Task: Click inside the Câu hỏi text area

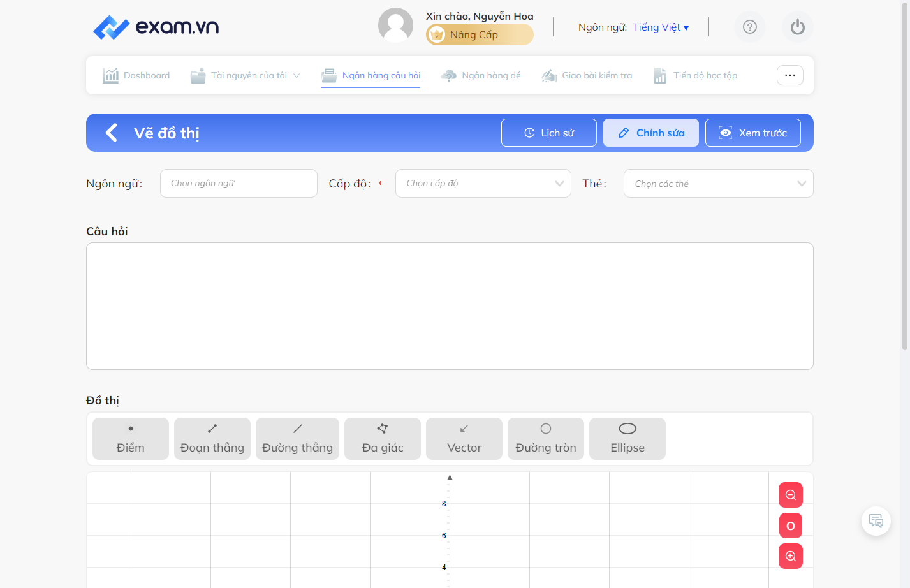Action: [450, 306]
